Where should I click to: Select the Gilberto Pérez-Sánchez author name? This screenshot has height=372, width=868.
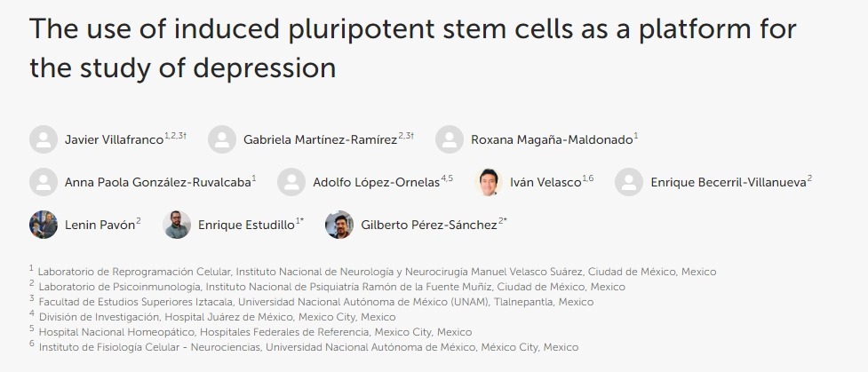(428, 226)
